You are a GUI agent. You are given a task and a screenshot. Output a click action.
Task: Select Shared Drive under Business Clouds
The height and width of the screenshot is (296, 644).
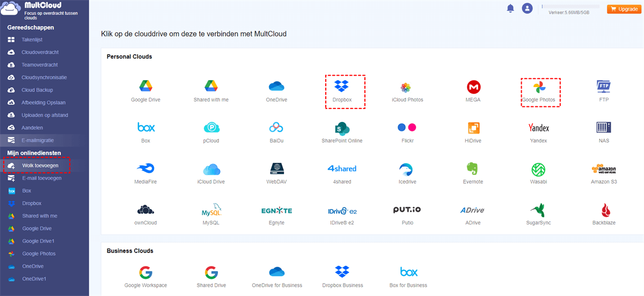click(211, 272)
